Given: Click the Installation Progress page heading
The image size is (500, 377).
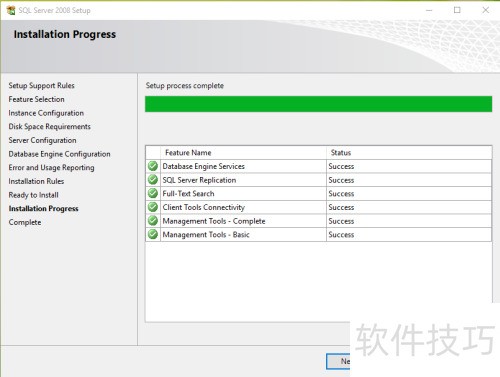Looking at the screenshot, I should (65, 34).
